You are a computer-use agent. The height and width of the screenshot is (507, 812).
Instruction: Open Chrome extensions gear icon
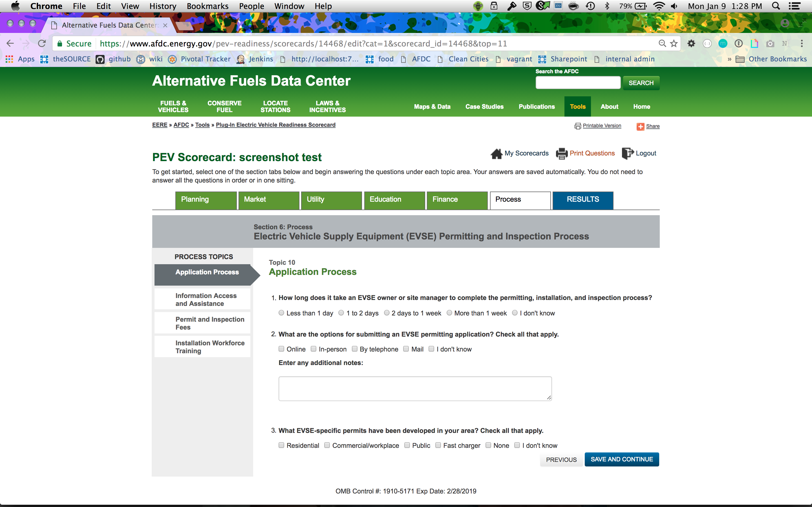pos(691,44)
